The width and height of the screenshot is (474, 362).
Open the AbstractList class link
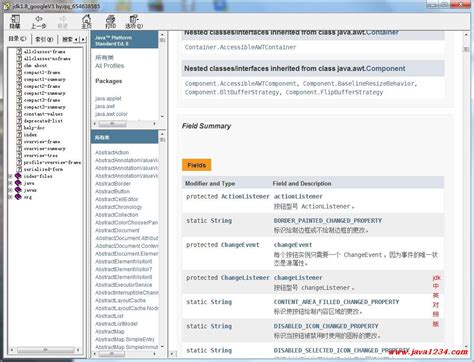point(109,316)
